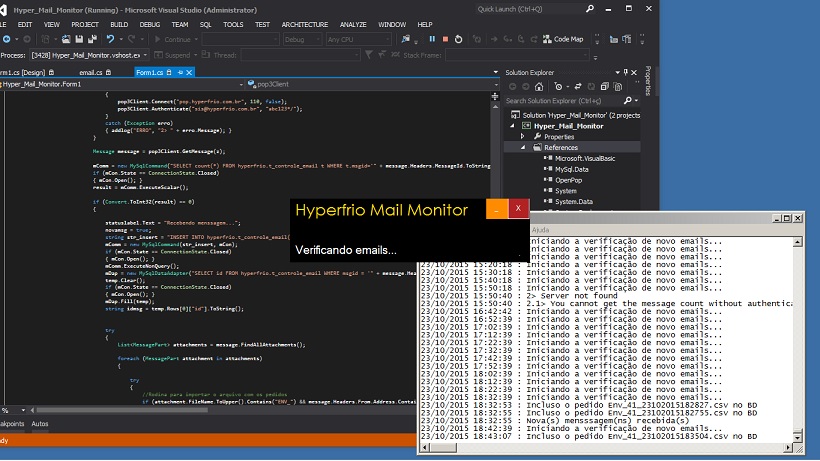Select MySql.Data reference
Image resolution: width=820 pixels, height=461 pixels.
(x=572, y=169)
